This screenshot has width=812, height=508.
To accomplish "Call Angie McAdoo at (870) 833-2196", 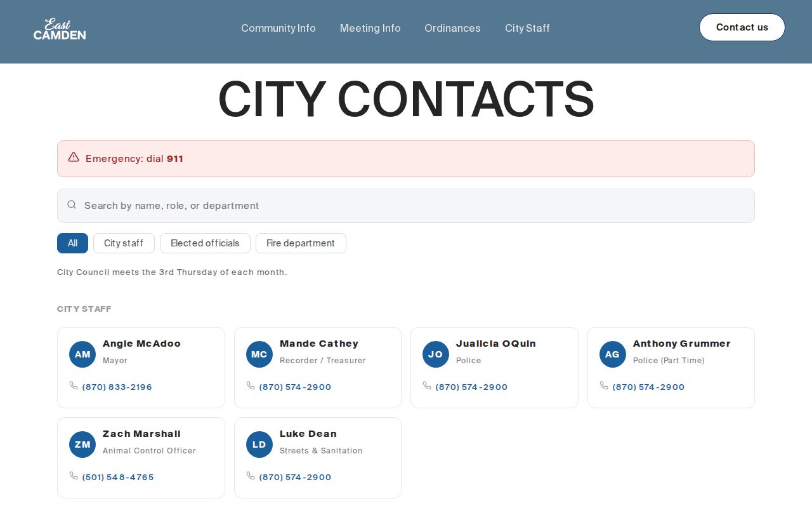I will tap(117, 387).
